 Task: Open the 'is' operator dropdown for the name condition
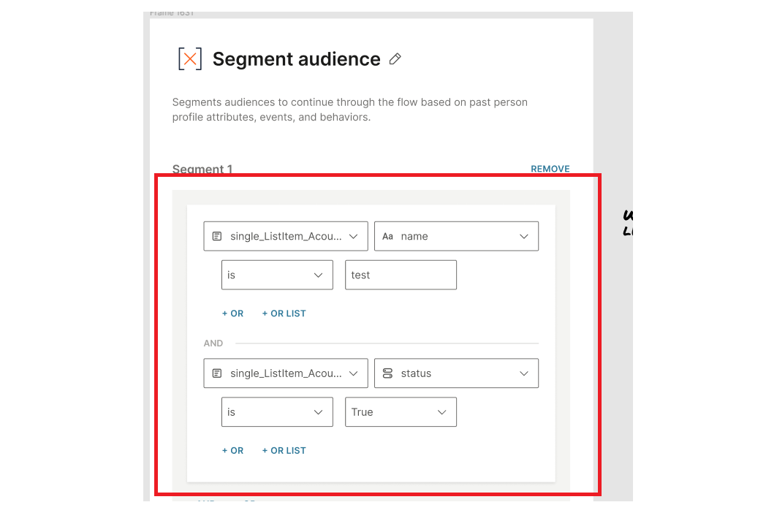tap(277, 275)
